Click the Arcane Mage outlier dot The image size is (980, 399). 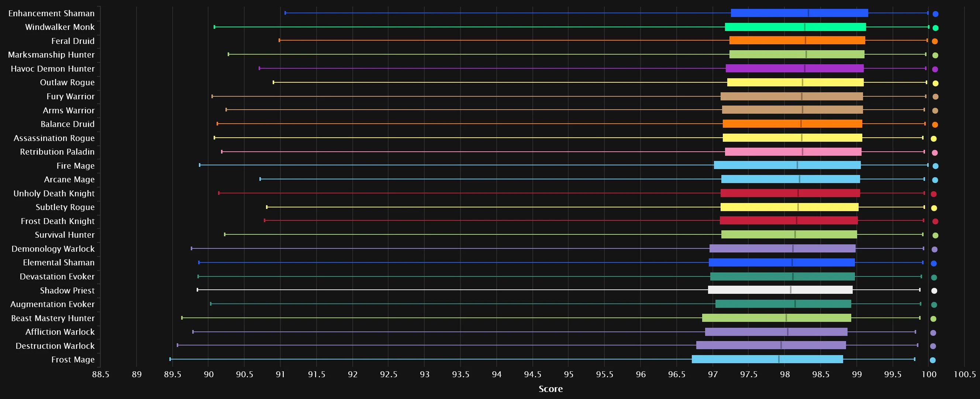pyautogui.click(x=935, y=180)
